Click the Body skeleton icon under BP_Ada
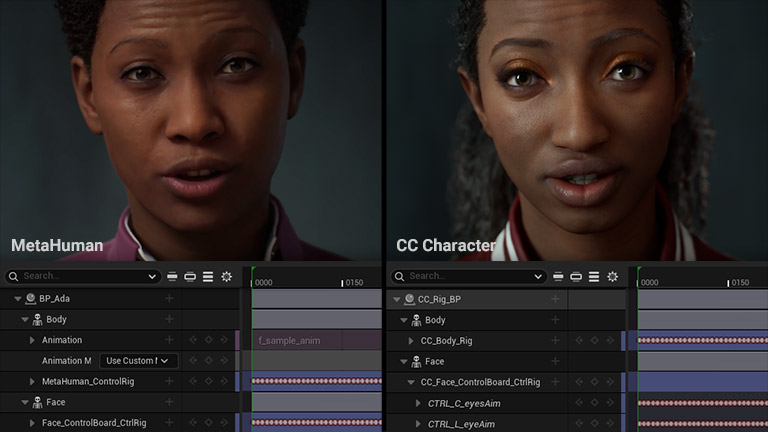The width and height of the screenshot is (768, 432). pos(38,320)
